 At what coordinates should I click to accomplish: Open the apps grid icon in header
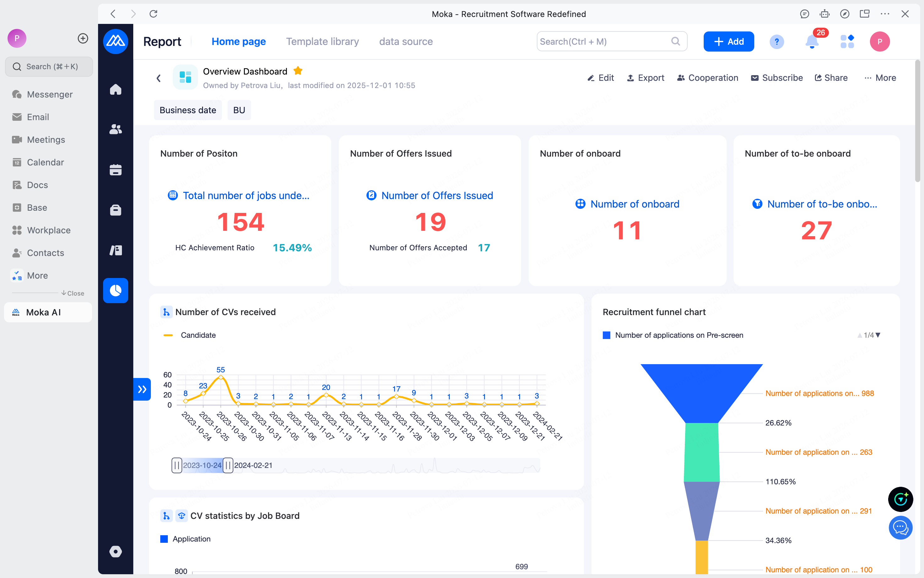point(847,41)
